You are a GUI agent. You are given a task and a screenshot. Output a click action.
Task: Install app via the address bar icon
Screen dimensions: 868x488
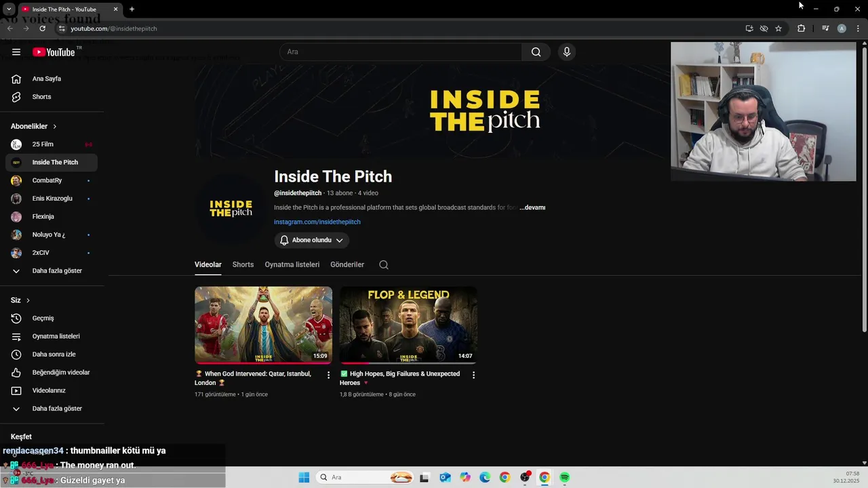pyautogui.click(x=749, y=28)
